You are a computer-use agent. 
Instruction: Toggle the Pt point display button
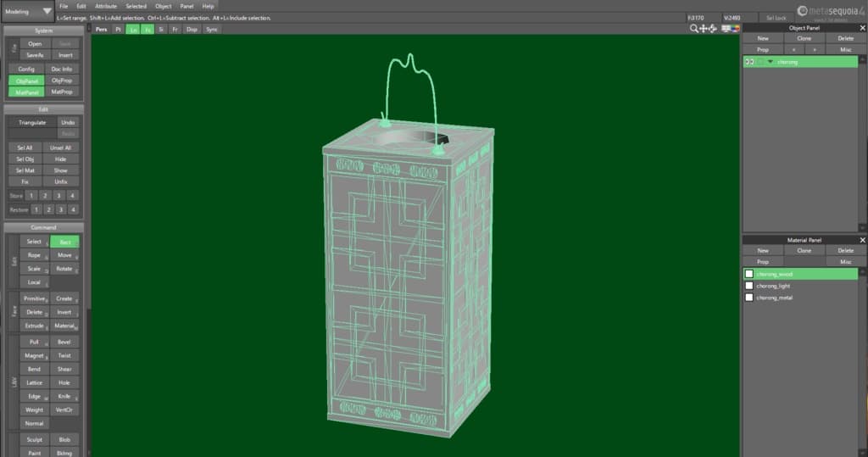[119, 29]
